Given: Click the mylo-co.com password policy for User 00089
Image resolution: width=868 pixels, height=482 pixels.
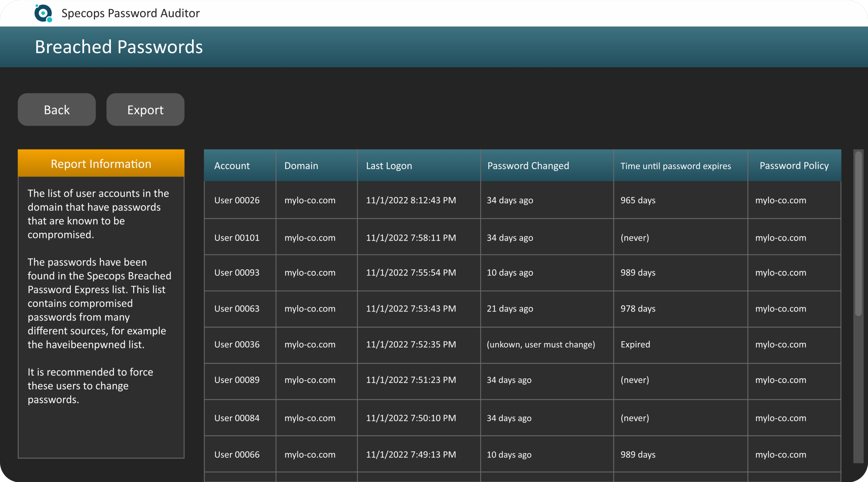Looking at the screenshot, I should tap(781, 380).
